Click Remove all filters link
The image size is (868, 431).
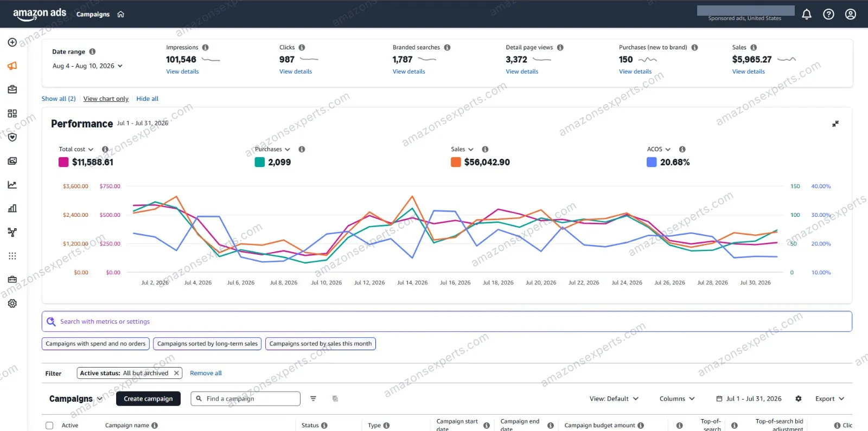(206, 373)
